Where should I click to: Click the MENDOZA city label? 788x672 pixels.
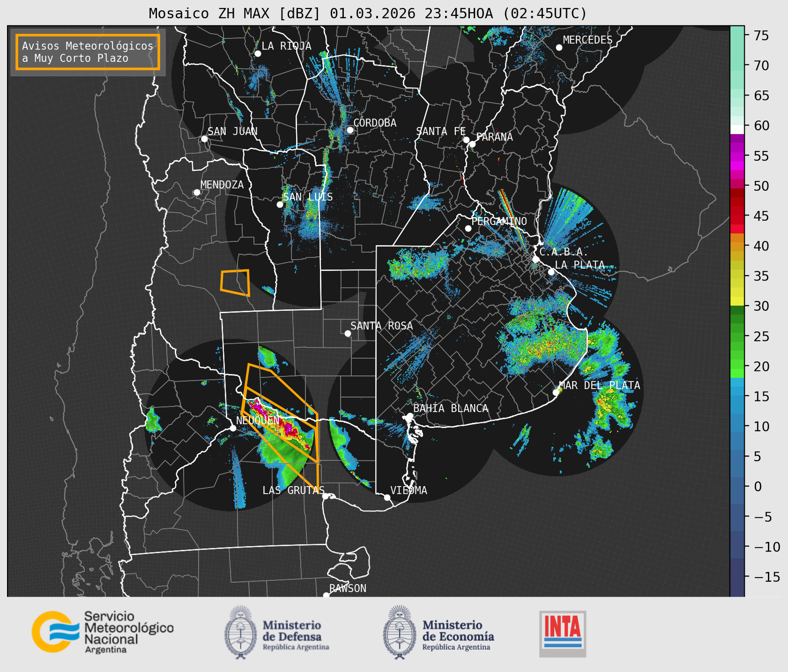coord(222,185)
